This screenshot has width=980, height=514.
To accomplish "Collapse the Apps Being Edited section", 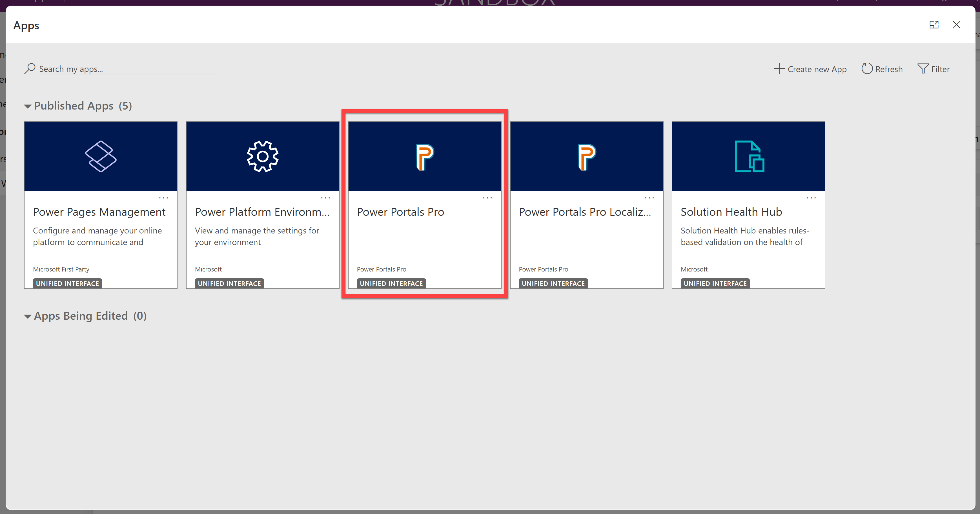I will pos(27,316).
